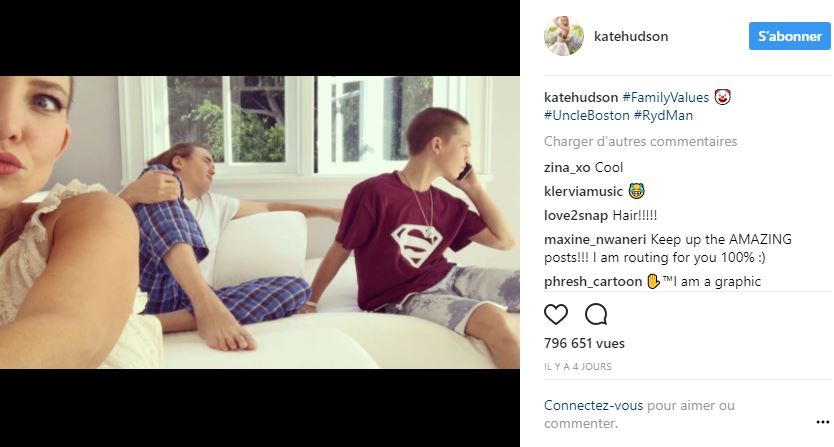Play the video in the post

[260, 222]
